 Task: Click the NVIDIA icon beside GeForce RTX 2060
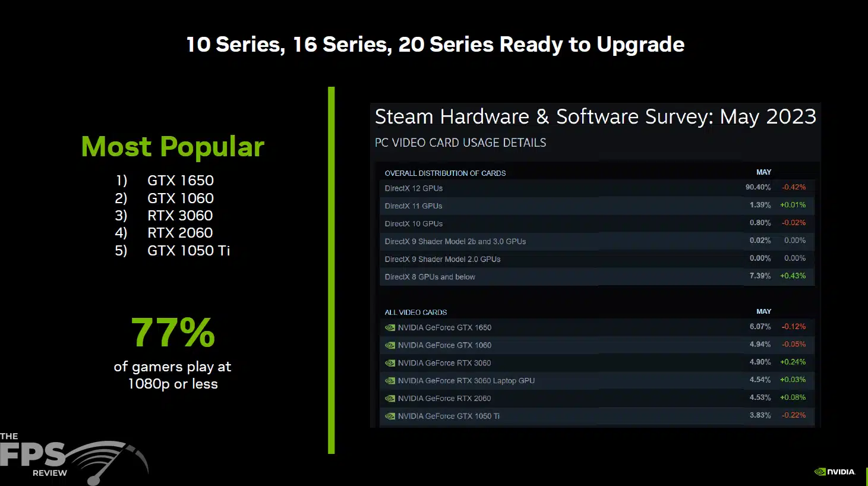390,399
